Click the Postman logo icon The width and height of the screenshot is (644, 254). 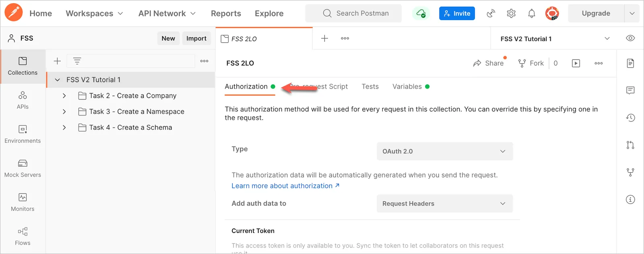(14, 12)
